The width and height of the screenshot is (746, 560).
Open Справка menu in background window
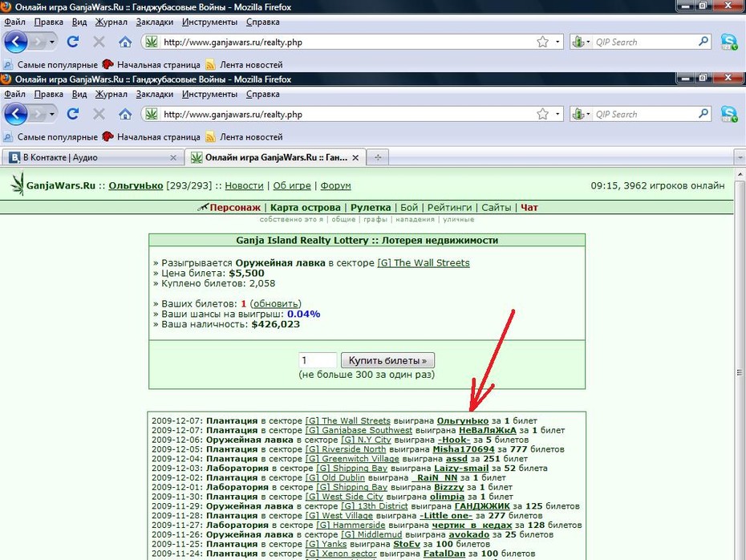pos(262,22)
